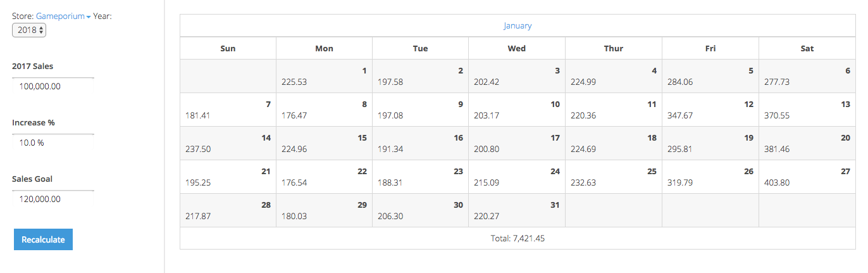Click the Total 7,421.45 footer row

pos(518,238)
